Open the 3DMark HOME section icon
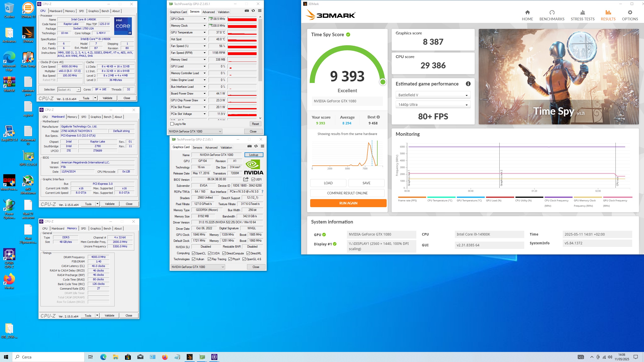The height and width of the screenshot is (362, 644). [527, 12]
